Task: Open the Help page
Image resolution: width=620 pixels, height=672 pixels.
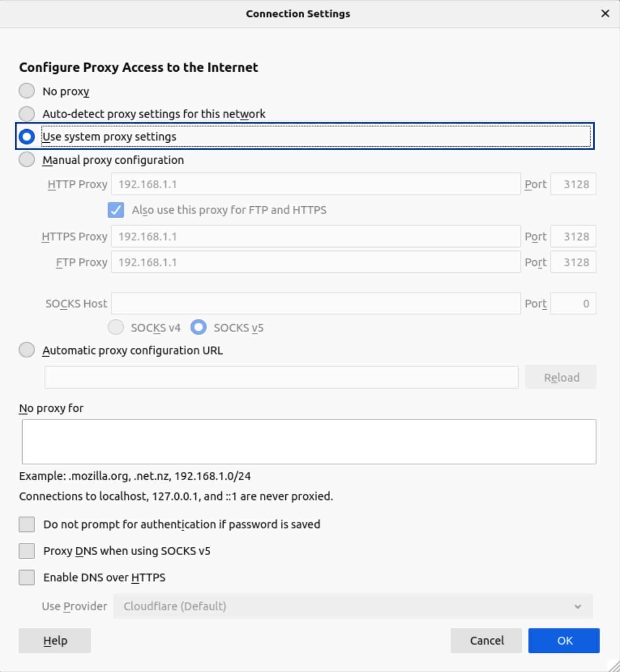Action: [54, 640]
